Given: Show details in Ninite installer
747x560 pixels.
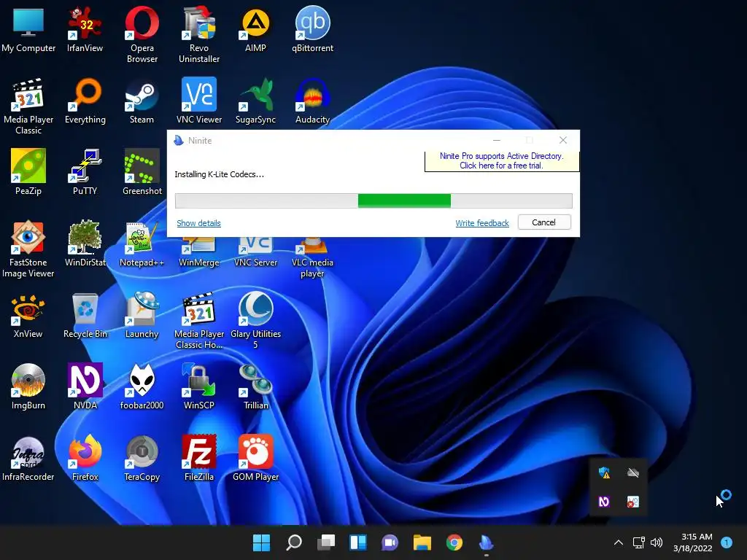Looking at the screenshot, I should click(198, 223).
